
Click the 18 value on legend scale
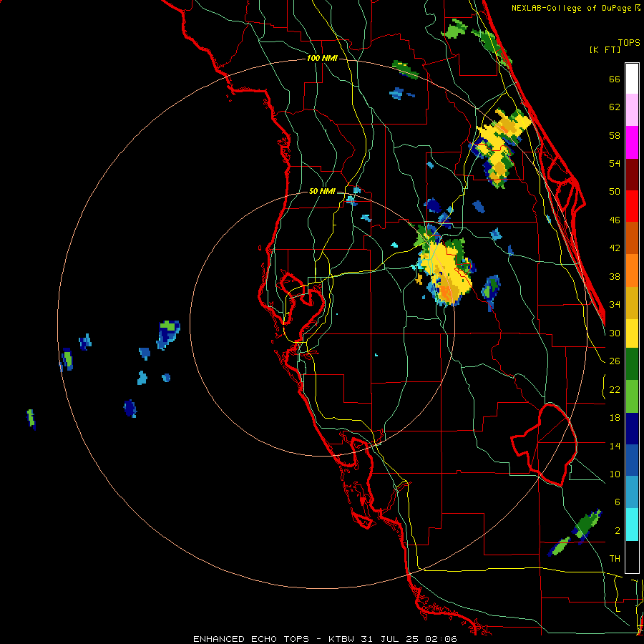pos(615,418)
